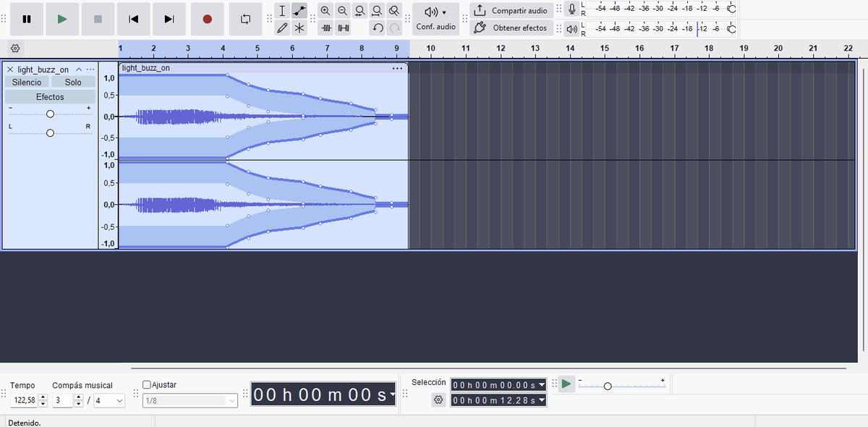
Task: Stop playback with the Stop button
Action: pyautogui.click(x=98, y=20)
